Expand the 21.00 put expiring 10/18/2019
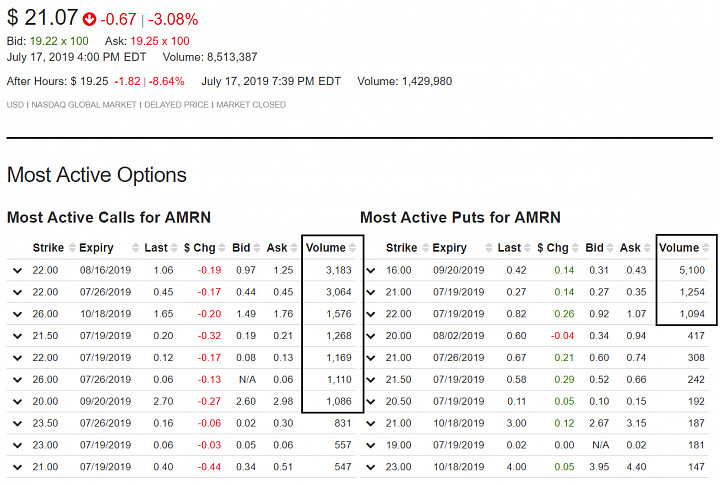 (371, 423)
